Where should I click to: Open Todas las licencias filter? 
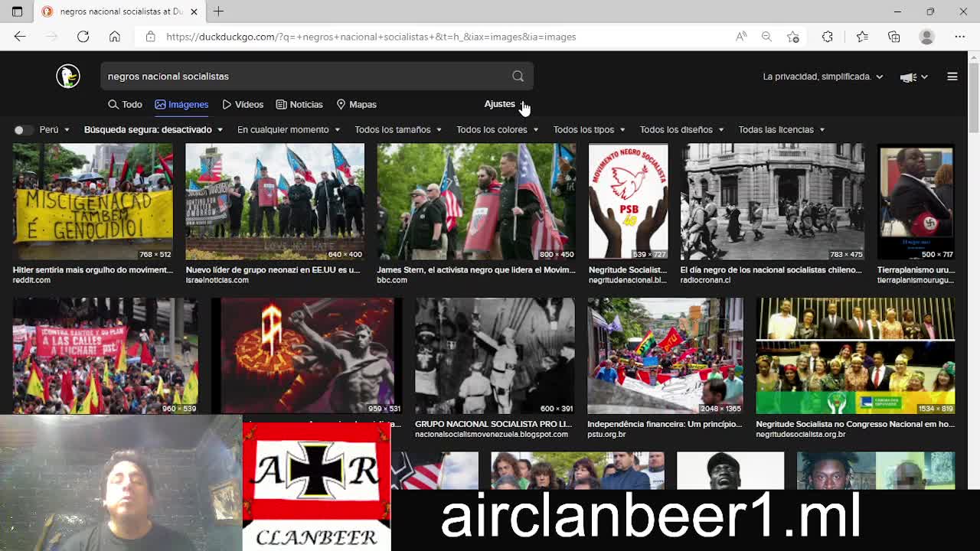pos(782,130)
